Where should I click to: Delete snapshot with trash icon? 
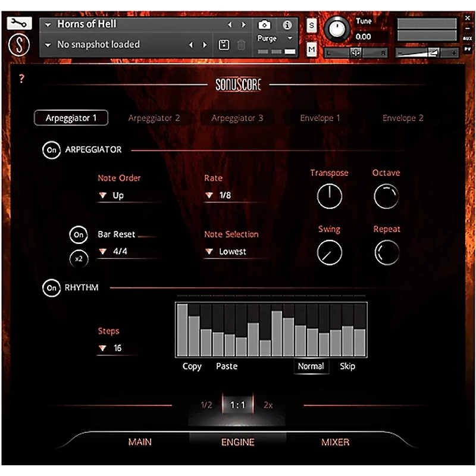241,45
